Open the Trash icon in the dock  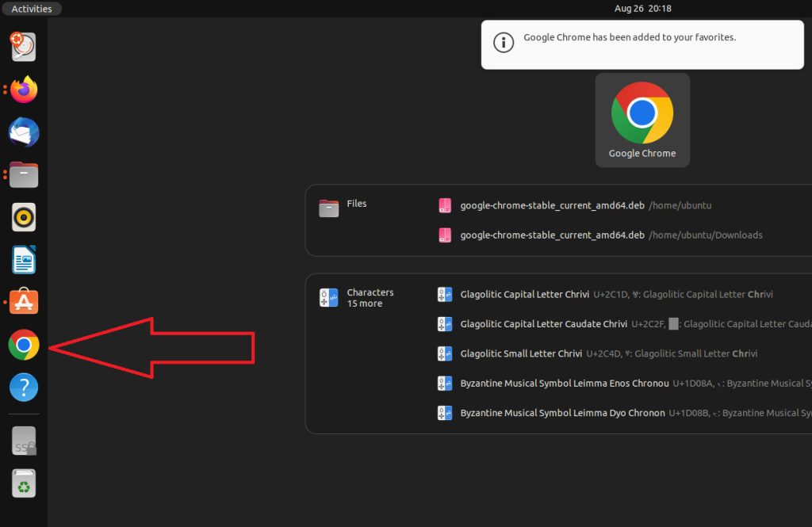pyautogui.click(x=23, y=483)
